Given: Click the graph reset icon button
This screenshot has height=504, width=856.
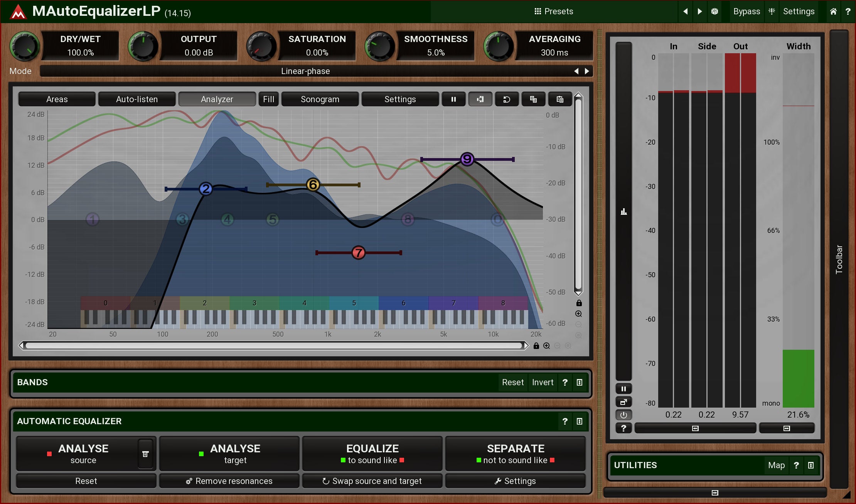Looking at the screenshot, I should tap(507, 99).
